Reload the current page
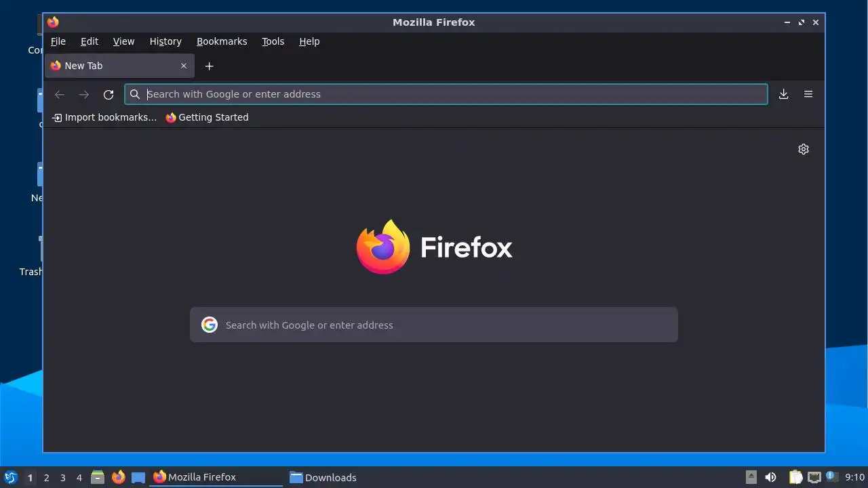Viewport: 868px width, 488px height. pos(108,94)
